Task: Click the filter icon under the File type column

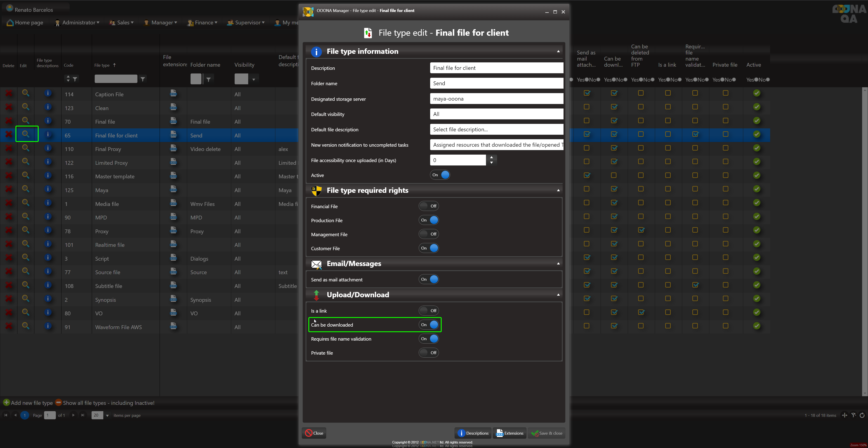Action: pyautogui.click(x=143, y=79)
